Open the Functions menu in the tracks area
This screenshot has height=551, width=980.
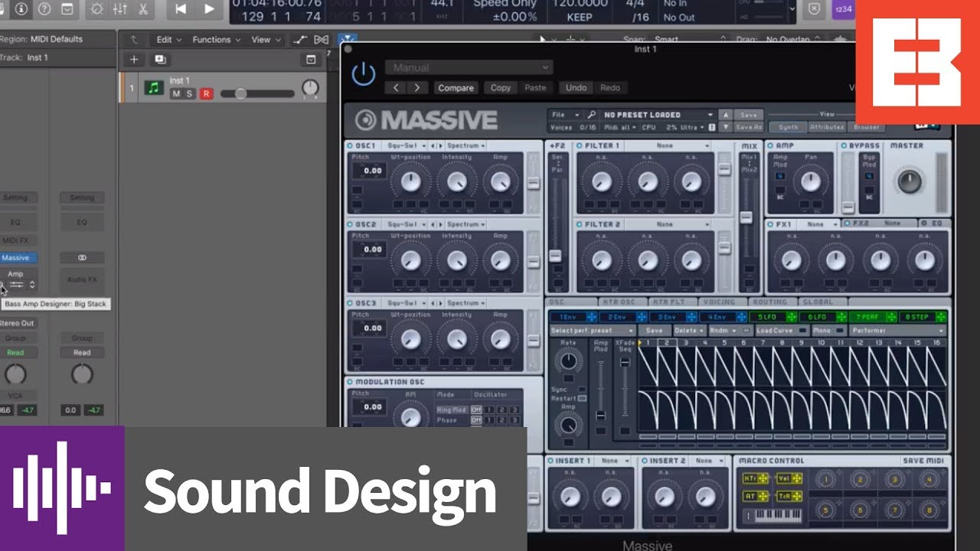(216, 40)
